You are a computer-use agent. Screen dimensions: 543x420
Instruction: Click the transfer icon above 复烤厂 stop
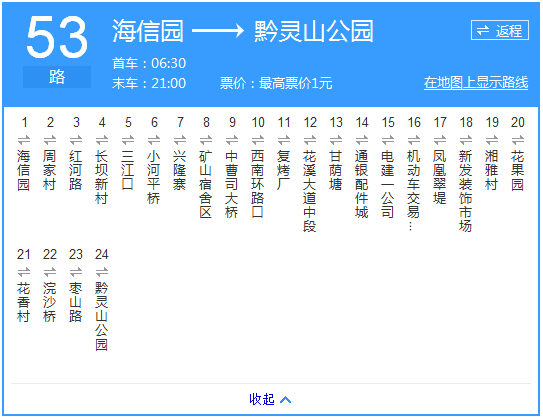coord(284,140)
